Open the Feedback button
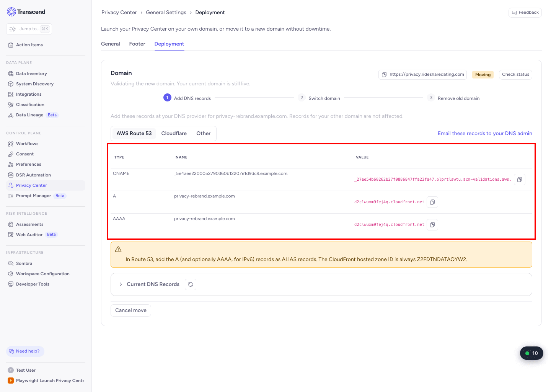The width and height of the screenshot is (551, 392). (x=525, y=13)
